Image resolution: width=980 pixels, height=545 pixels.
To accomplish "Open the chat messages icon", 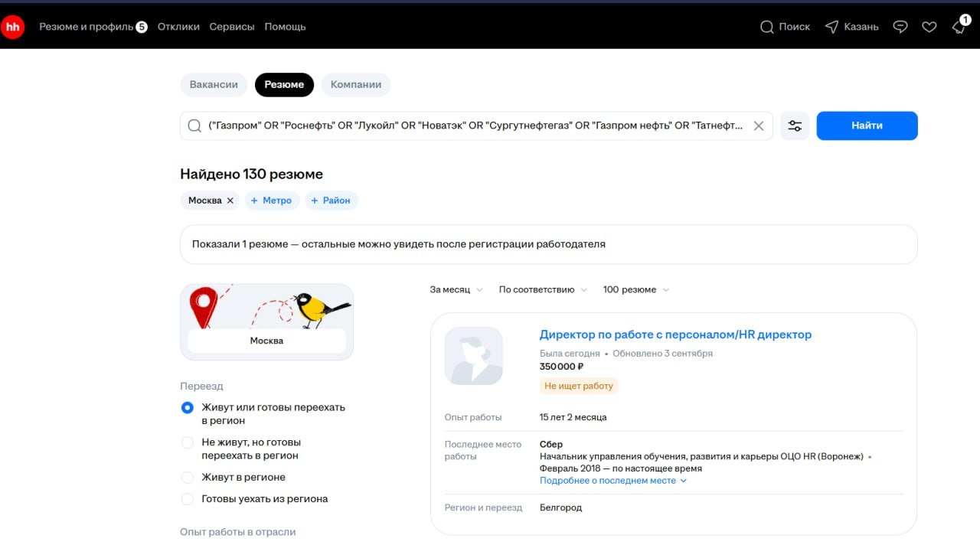I will coord(901,27).
